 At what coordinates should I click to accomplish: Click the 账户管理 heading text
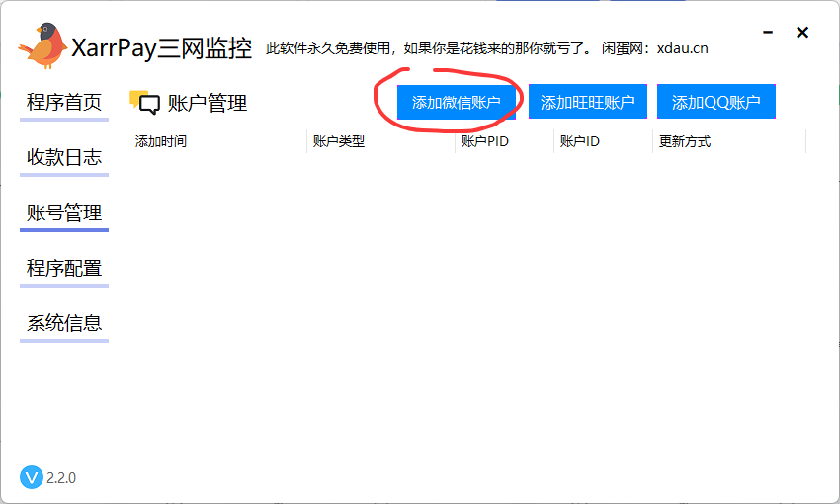pyautogui.click(x=208, y=103)
